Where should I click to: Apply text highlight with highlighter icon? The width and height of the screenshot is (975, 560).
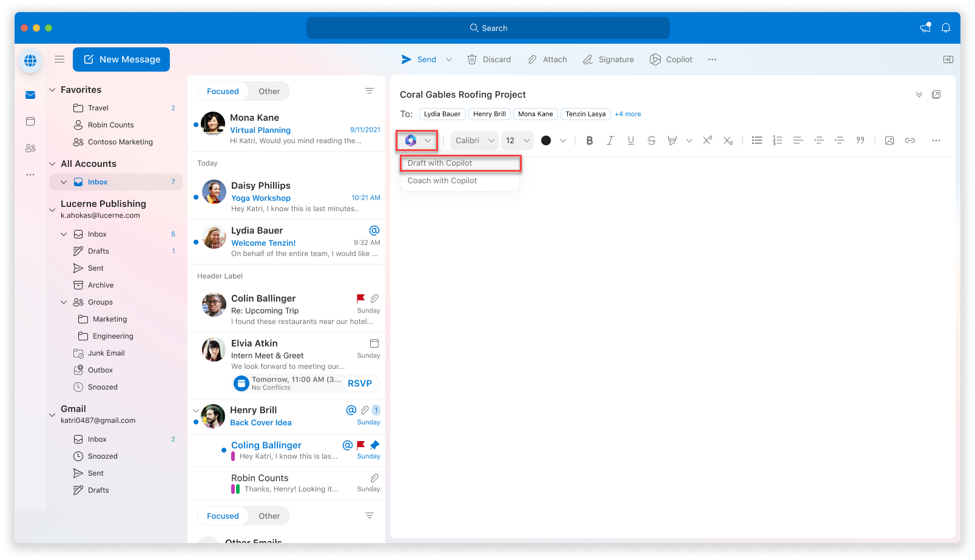pos(672,141)
